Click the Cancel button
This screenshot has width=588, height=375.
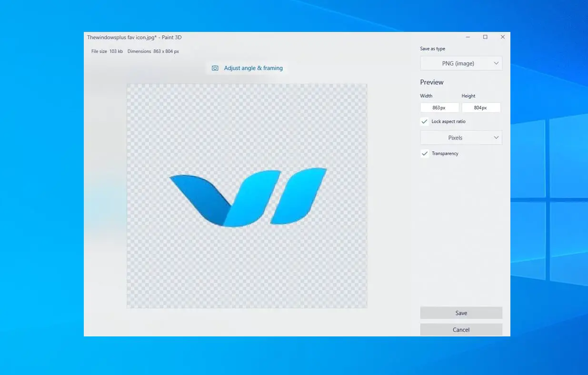461,330
